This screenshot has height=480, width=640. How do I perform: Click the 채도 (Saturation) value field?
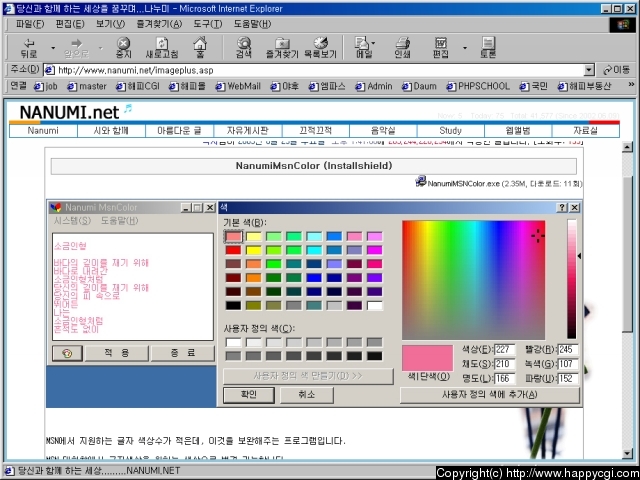tap(504, 364)
